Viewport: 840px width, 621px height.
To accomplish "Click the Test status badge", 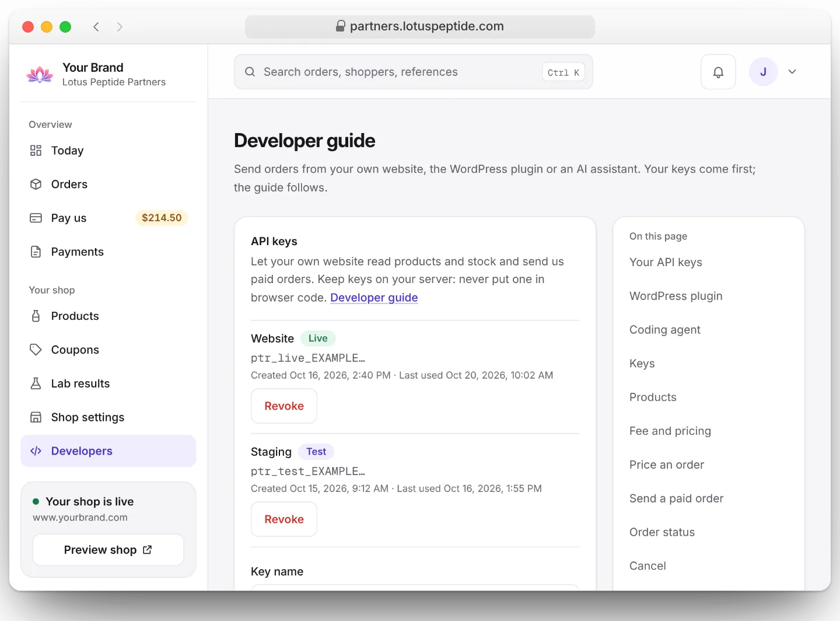I will (316, 452).
